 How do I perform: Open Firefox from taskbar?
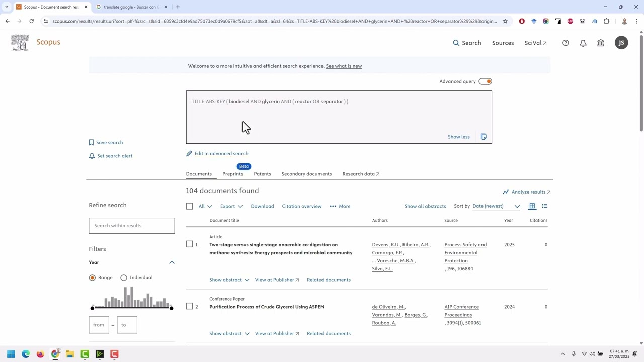coord(40,354)
